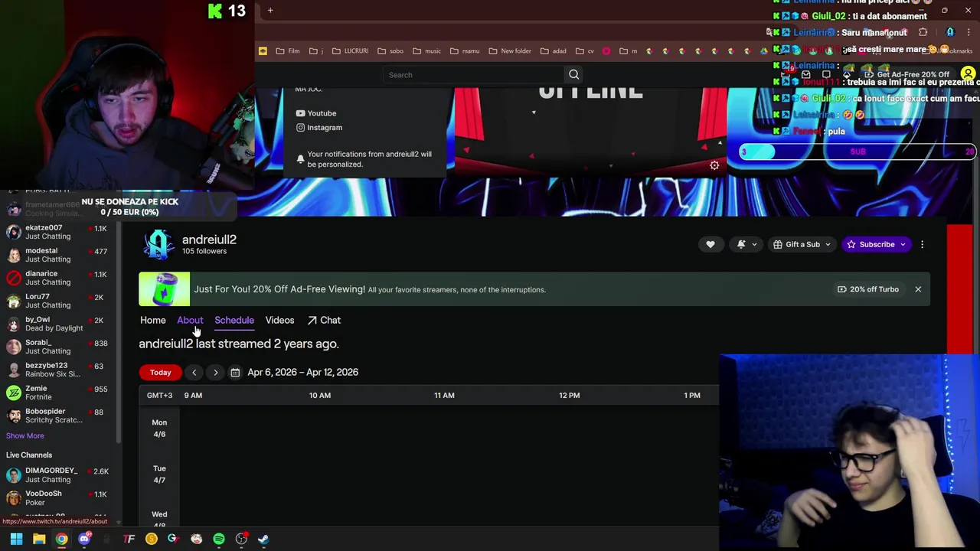The width and height of the screenshot is (980, 551).
Task: Click the search magnifier icon
Action: (573, 74)
